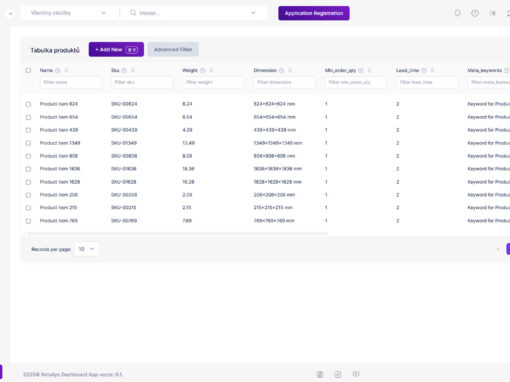The height and width of the screenshot is (382, 510).
Task: Click the first footer icon
Action: 320,374
